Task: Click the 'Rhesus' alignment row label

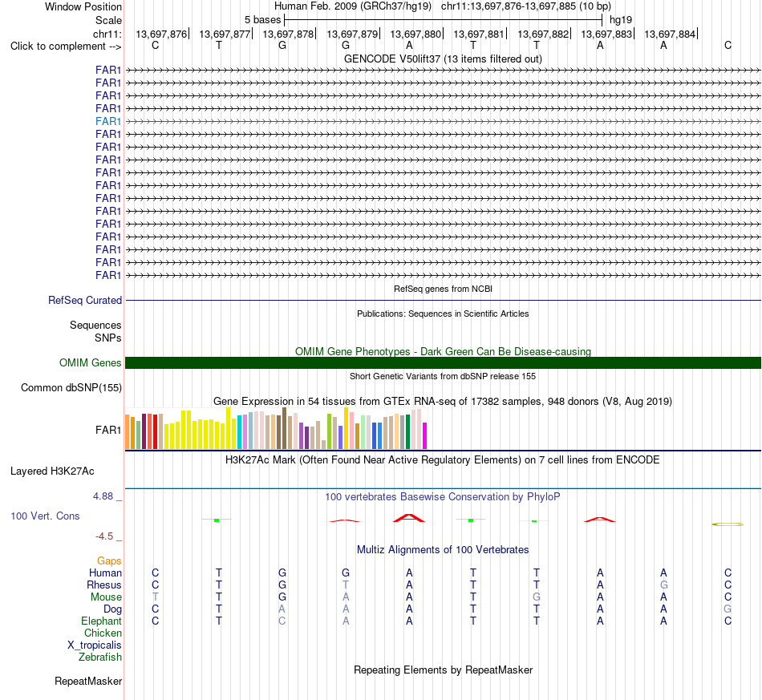Action: click(x=104, y=585)
